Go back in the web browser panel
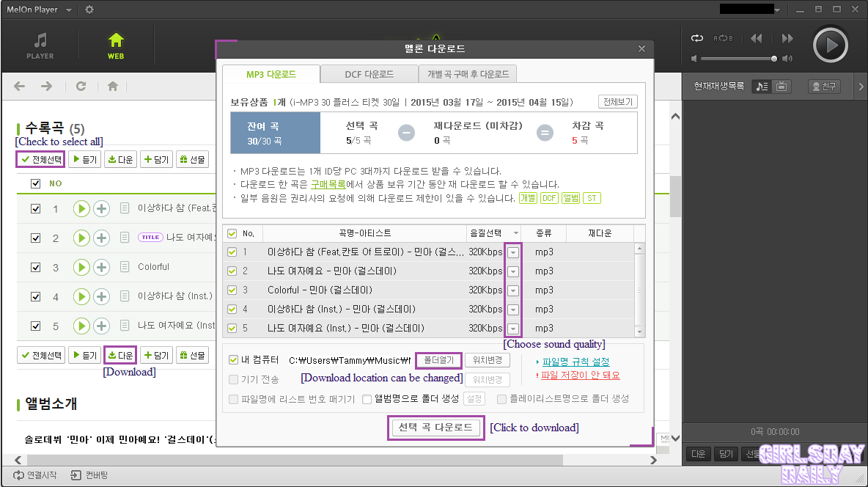The height and width of the screenshot is (487, 868). 19,86
